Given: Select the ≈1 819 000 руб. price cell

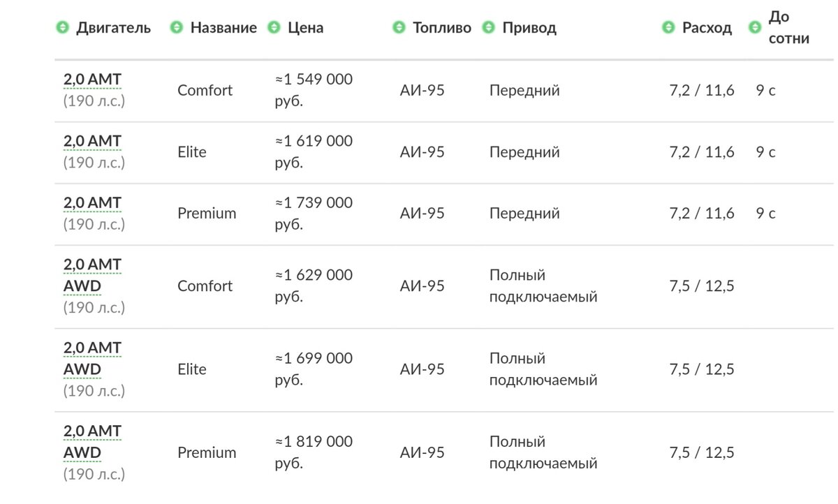Looking at the screenshot, I should (314, 452).
